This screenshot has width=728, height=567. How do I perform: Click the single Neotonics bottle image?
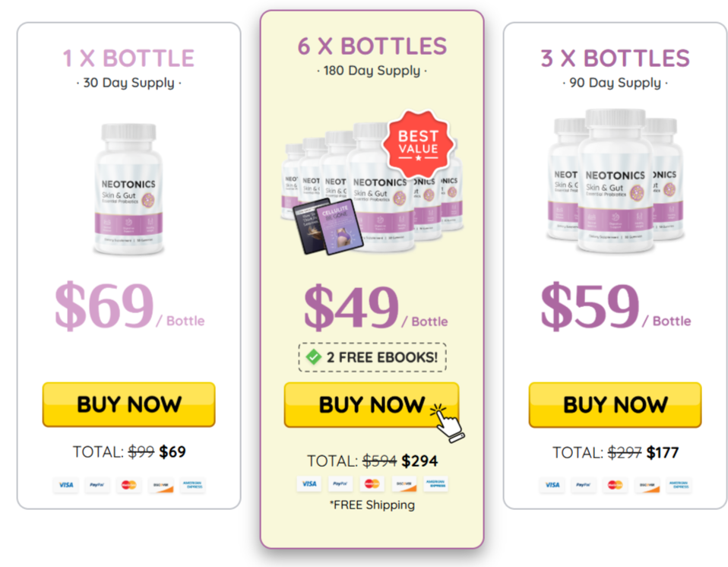click(x=128, y=188)
